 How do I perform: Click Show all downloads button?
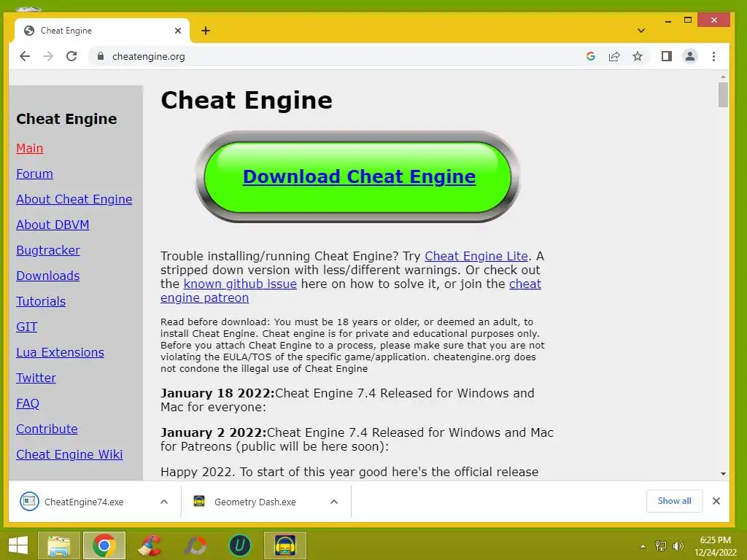pyautogui.click(x=674, y=501)
